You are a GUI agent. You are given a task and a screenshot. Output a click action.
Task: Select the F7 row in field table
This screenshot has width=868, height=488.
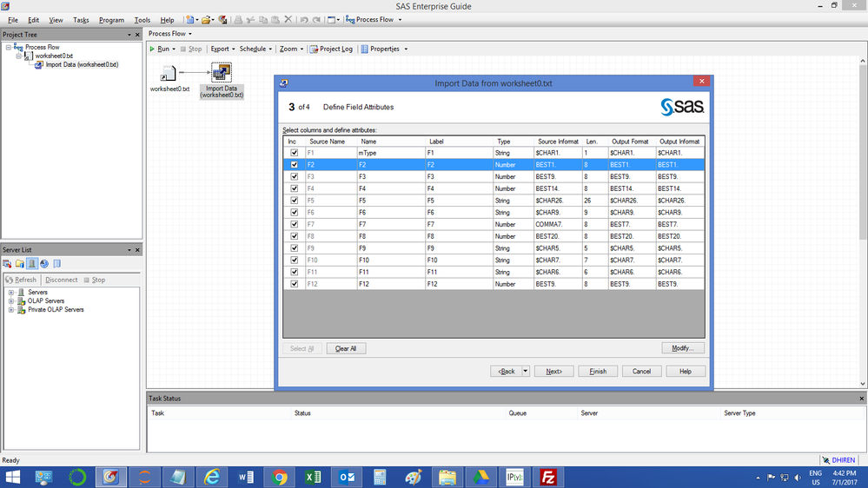[494, 224]
